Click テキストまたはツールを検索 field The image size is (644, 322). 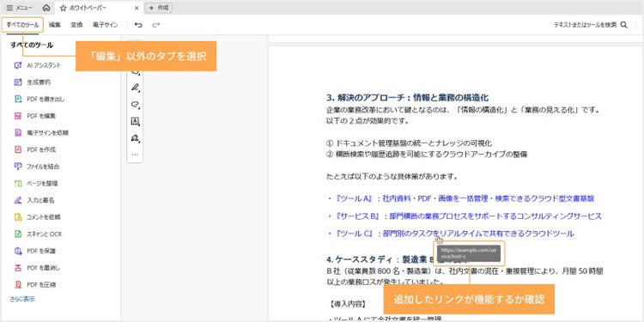[585, 25]
